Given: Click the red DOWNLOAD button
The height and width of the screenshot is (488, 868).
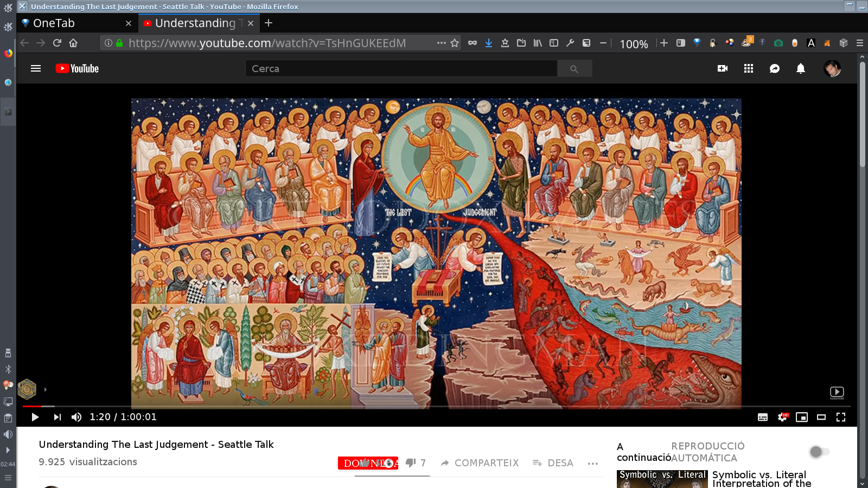Looking at the screenshot, I should click(368, 463).
